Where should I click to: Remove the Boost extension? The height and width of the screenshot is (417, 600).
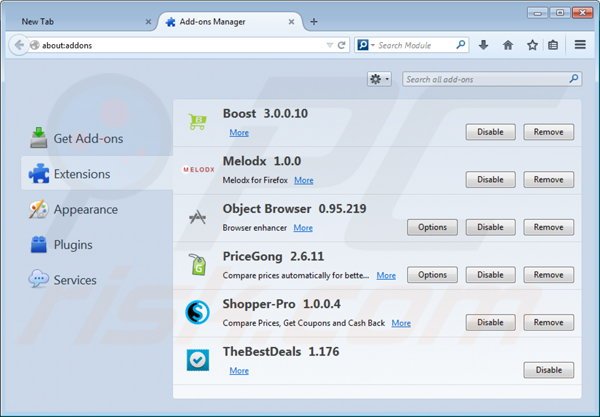click(x=548, y=132)
